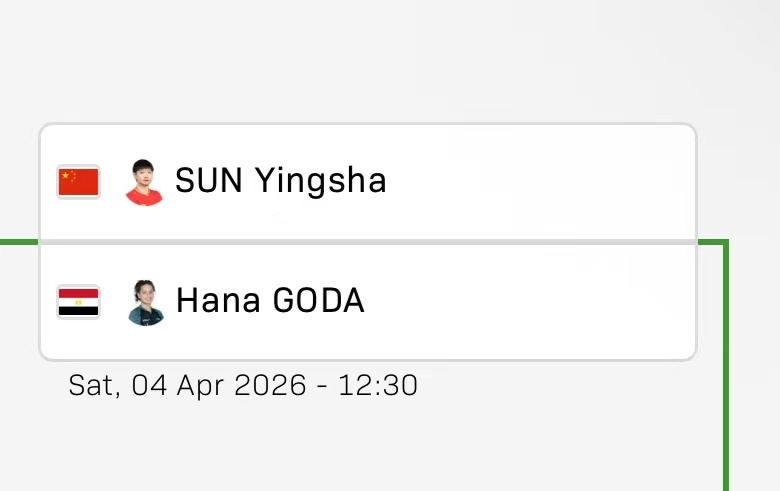Image resolution: width=780 pixels, height=491 pixels.
Task: Click the China flag icon
Action: coord(78,182)
